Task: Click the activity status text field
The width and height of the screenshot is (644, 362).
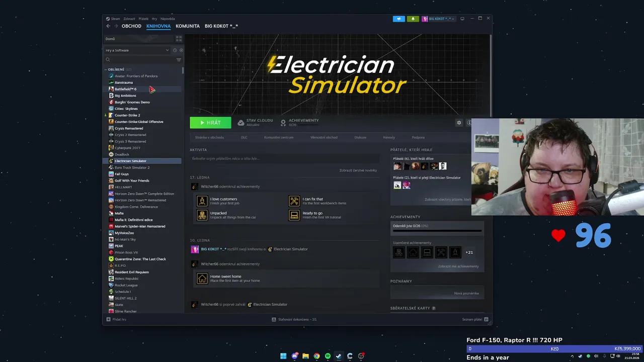Action: (x=284, y=158)
